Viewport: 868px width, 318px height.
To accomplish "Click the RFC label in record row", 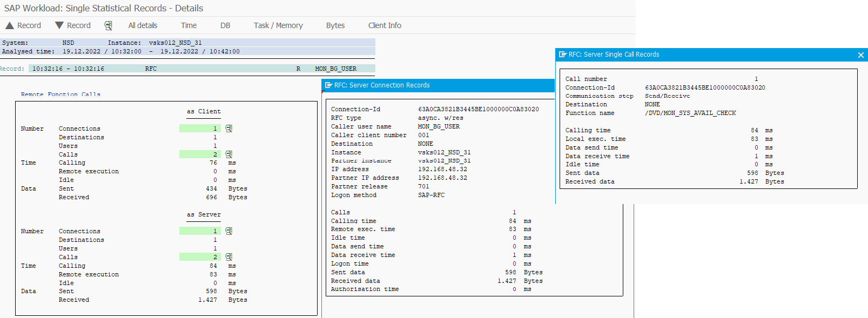I will pyautogui.click(x=151, y=69).
